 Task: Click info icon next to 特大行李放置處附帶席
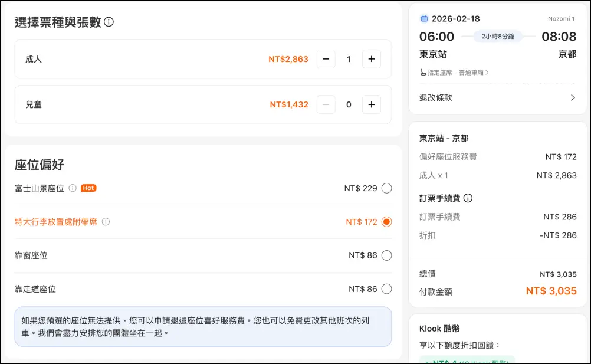pos(106,222)
